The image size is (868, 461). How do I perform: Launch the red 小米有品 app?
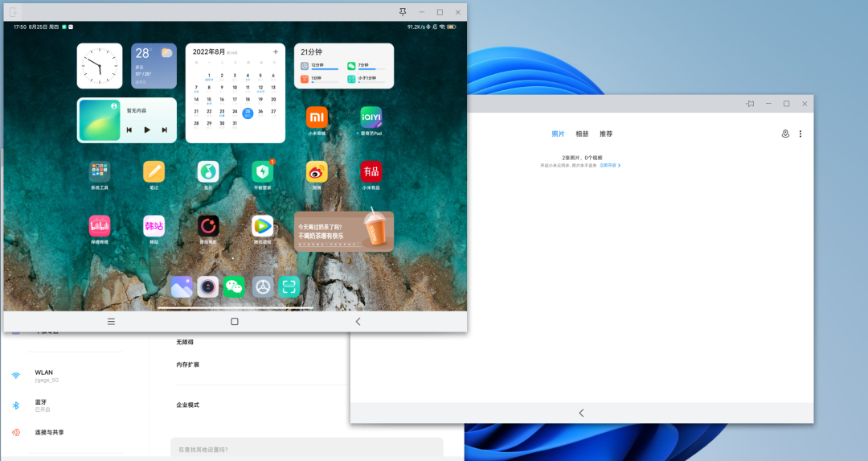pyautogui.click(x=371, y=171)
